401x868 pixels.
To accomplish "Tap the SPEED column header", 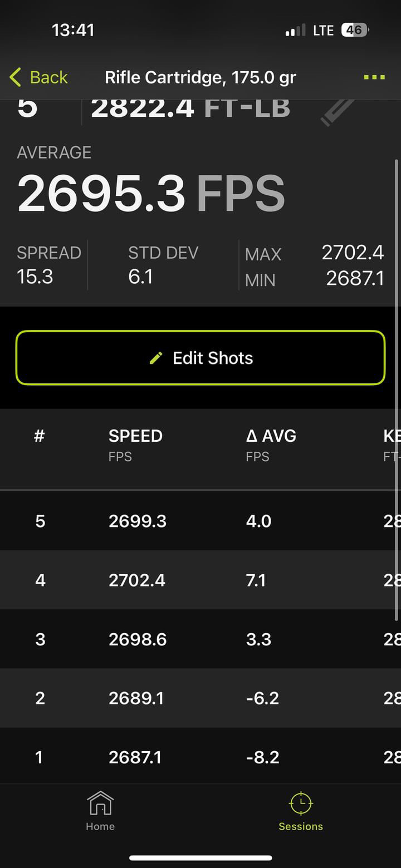I will (x=135, y=436).
